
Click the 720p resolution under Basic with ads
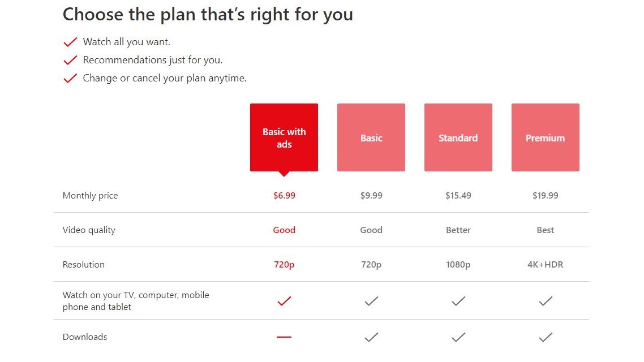click(x=284, y=264)
